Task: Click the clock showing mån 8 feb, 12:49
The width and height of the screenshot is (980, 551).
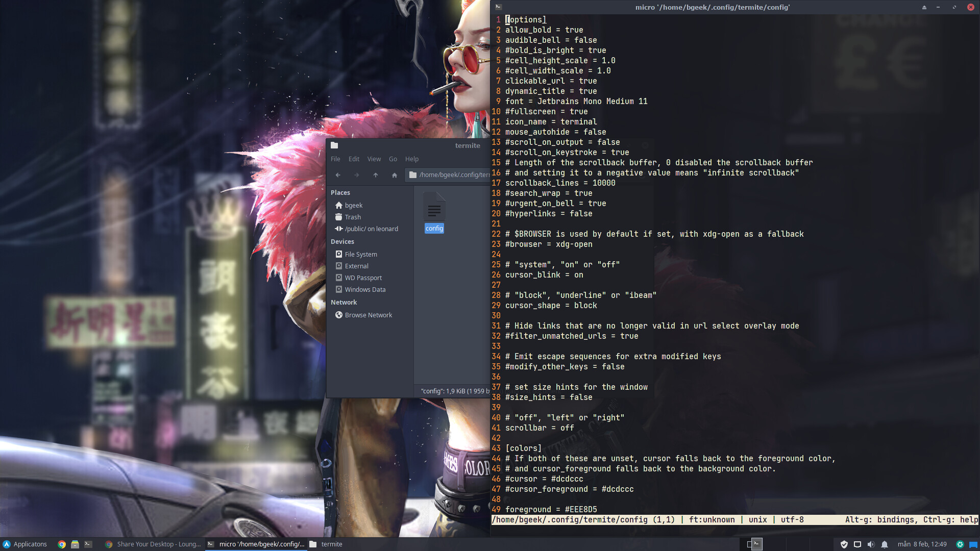Action: pos(922,544)
